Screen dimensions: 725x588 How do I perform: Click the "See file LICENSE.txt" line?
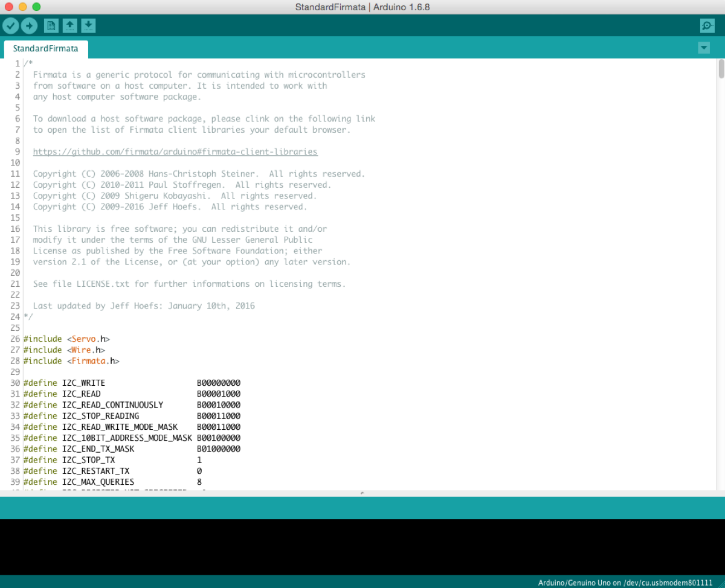coord(189,284)
